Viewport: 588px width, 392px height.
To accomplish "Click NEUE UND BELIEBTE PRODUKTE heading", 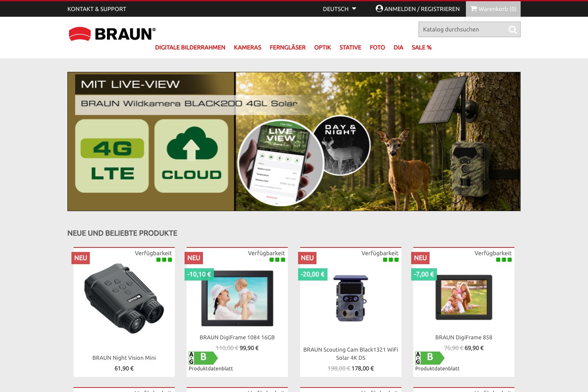I will (x=122, y=233).
